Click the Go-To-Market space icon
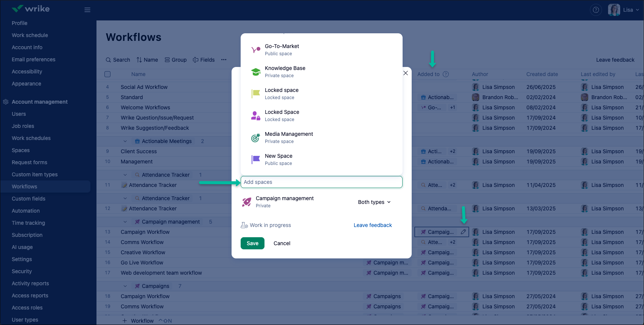 (x=256, y=50)
